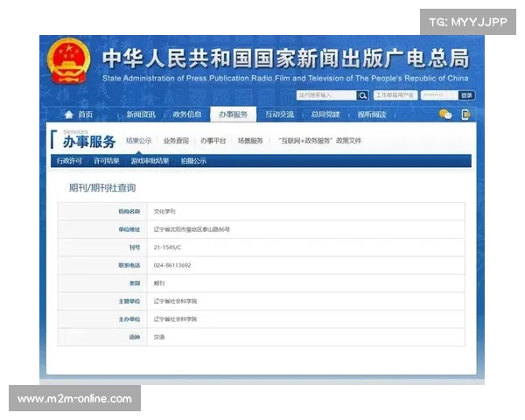525x420 pixels.
Task: Click the 语种 label cell
Action: [x=102, y=337]
